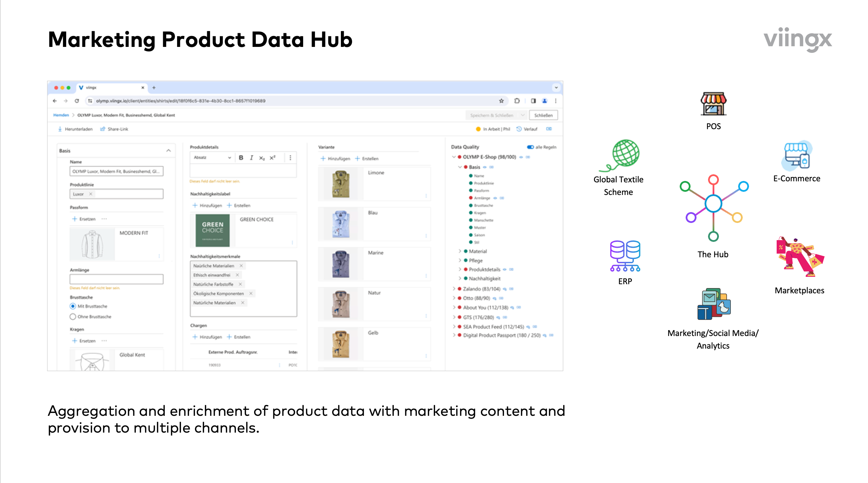The image size is (868, 483).
Task: Open the GREEN CHOICE label thumbnail
Action: pos(212,230)
